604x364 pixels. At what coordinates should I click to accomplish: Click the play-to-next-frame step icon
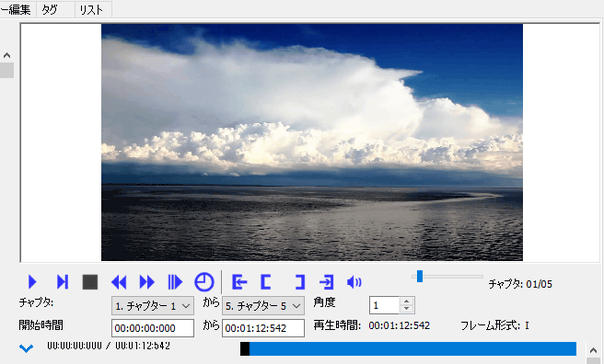62,282
